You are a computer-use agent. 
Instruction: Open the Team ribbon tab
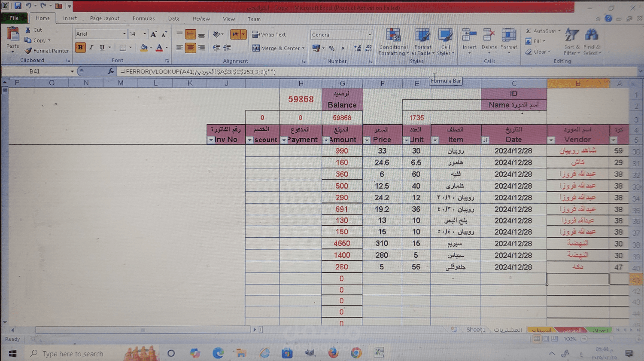(254, 19)
